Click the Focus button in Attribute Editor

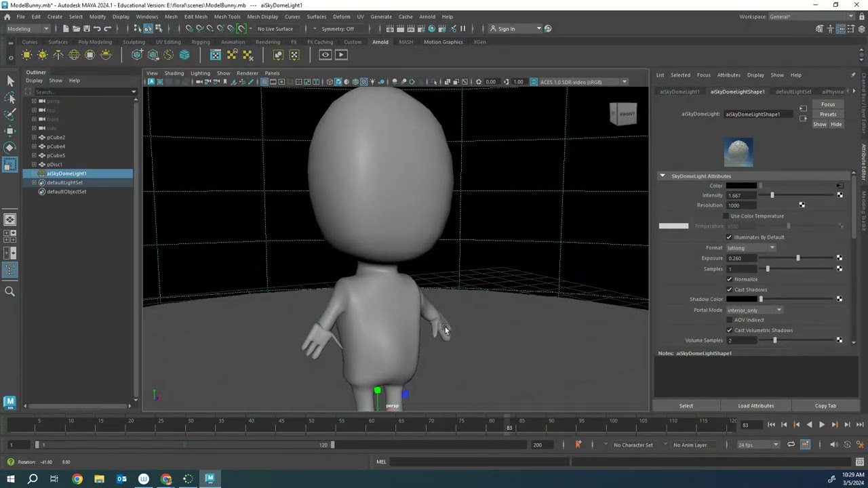(828, 104)
